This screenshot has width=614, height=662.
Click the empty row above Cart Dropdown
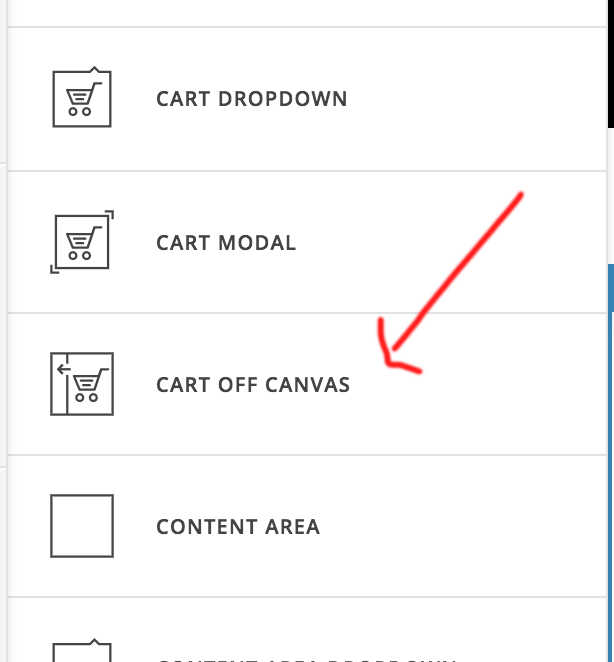pyautogui.click(x=300, y=12)
